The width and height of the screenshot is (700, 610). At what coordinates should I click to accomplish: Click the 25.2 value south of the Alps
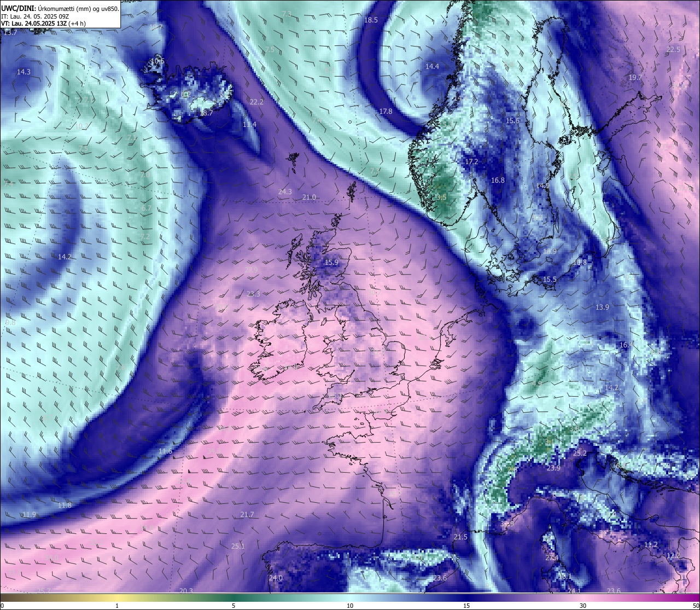point(580,453)
